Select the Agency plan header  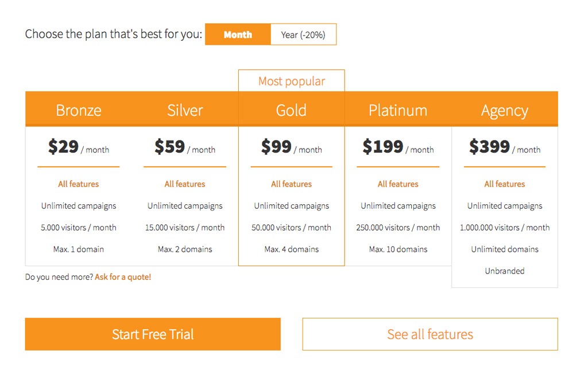click(505, 110)
